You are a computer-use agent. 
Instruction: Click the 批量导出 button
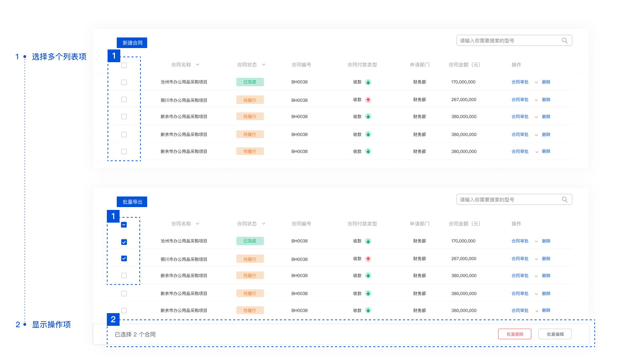point(132,202)
